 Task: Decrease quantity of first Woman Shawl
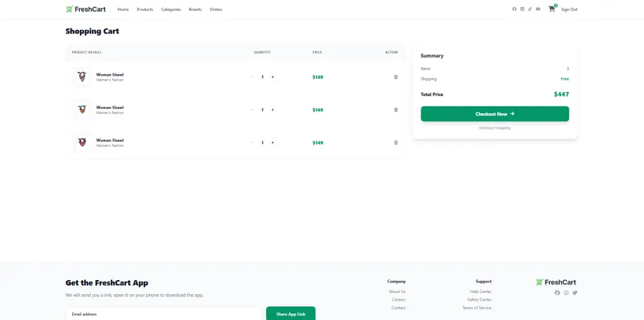tap(252, 77)
